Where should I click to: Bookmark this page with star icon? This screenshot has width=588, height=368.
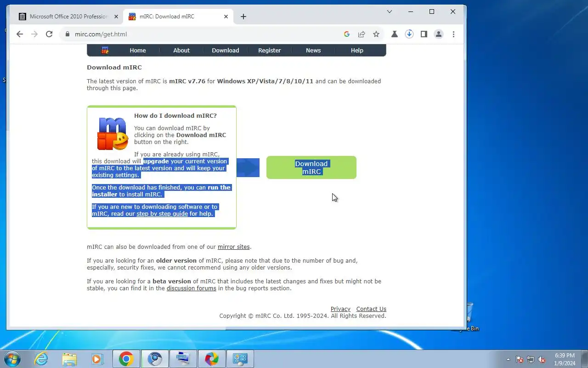pyautogui.click(x=376, y=34)
